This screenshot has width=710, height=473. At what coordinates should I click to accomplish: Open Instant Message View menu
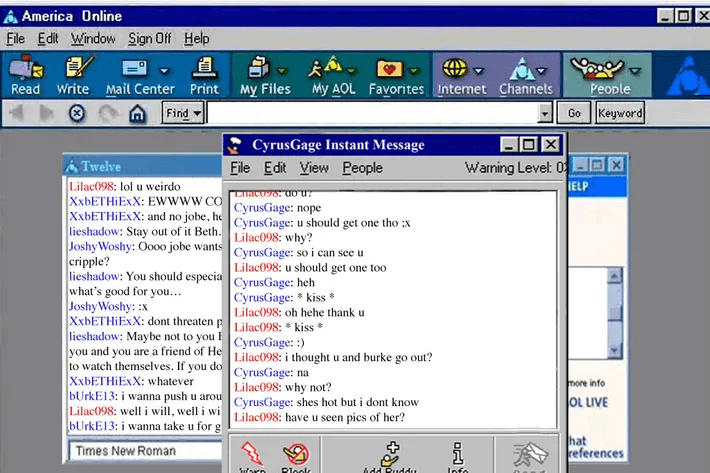pos(314,168)
